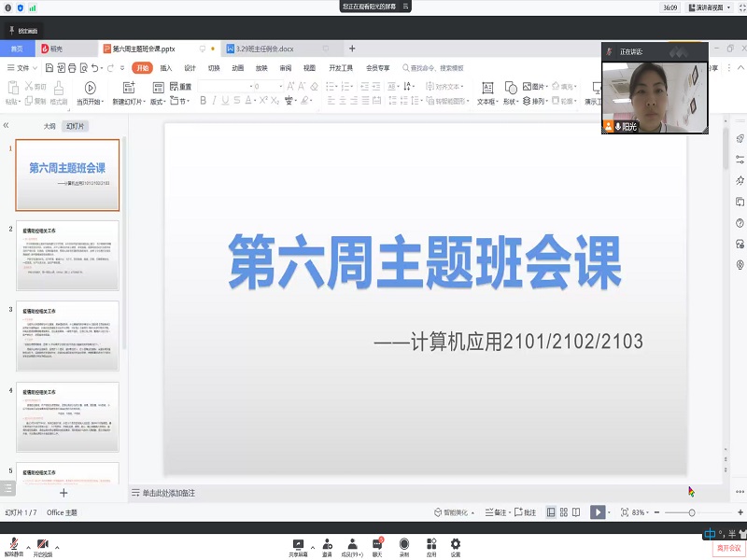Image resolution: width=747 pixels, height=560 pixels.
Task: Select the 当页开始 play-from-current-slide icon
Action: 90,87
